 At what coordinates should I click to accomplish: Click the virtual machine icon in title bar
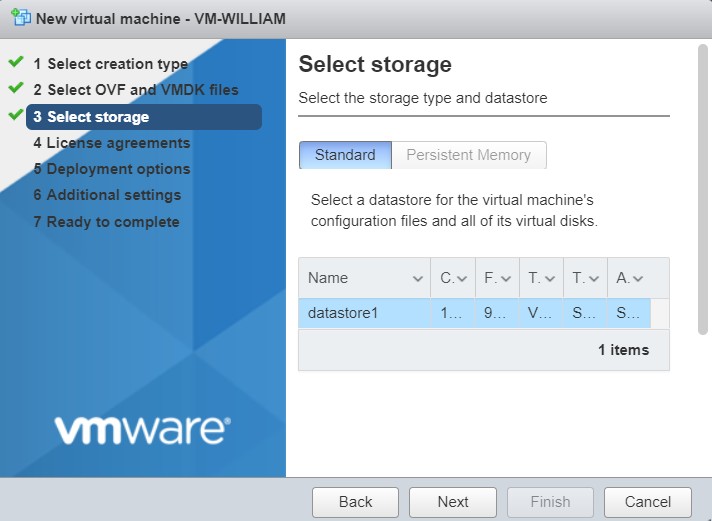tap(19, 19)
